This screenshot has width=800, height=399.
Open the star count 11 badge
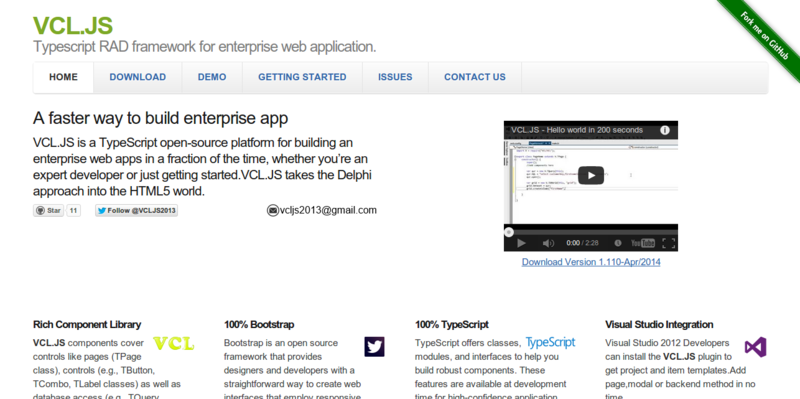[x=73, y=210]
